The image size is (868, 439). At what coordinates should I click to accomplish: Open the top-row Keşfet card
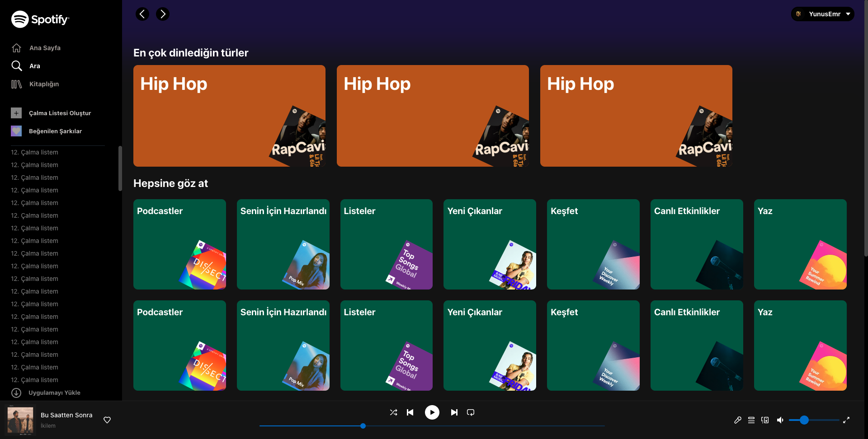coord(593,244)
